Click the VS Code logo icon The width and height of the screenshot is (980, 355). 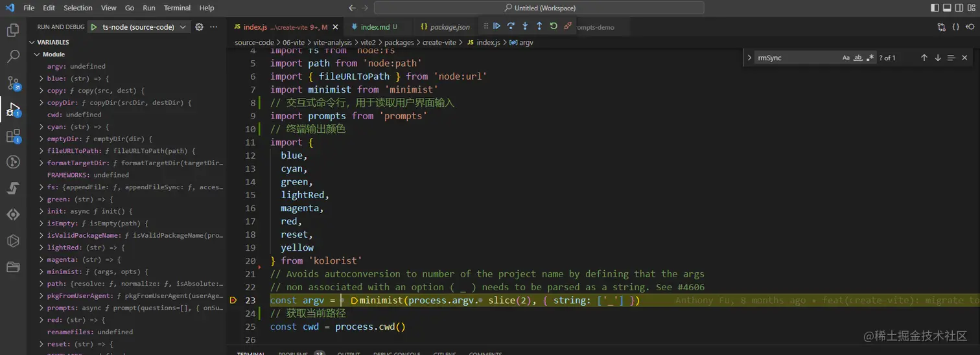click(x=10, y=8)
